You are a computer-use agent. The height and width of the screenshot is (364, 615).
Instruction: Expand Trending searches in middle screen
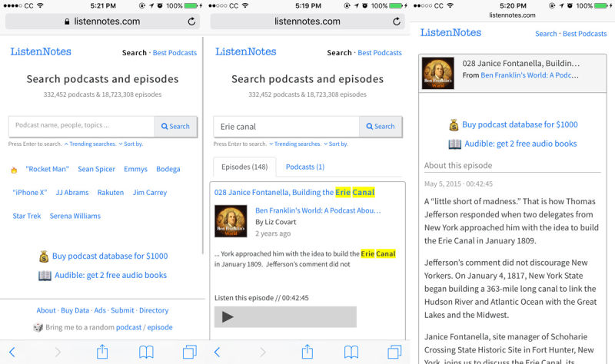(x=295, y=144)
